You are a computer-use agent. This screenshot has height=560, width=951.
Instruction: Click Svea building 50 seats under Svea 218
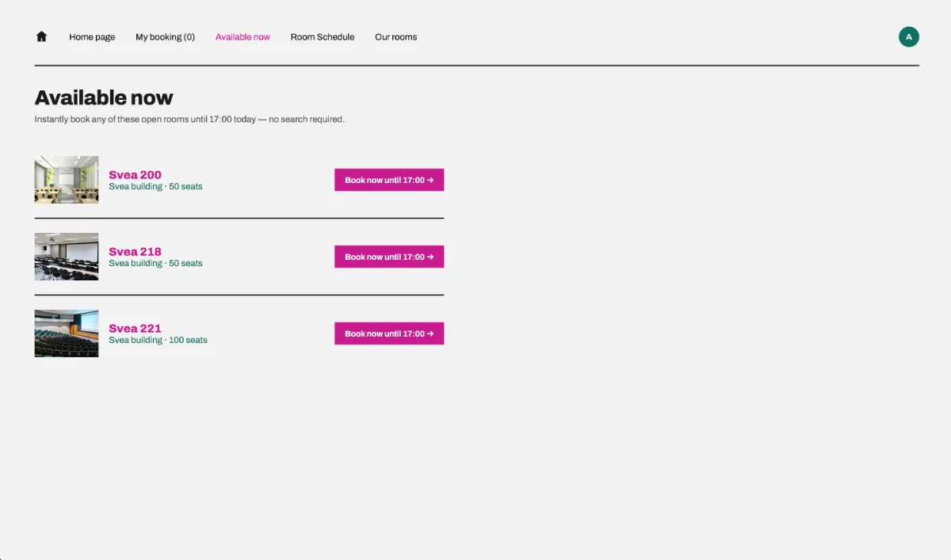pos(155,264)
